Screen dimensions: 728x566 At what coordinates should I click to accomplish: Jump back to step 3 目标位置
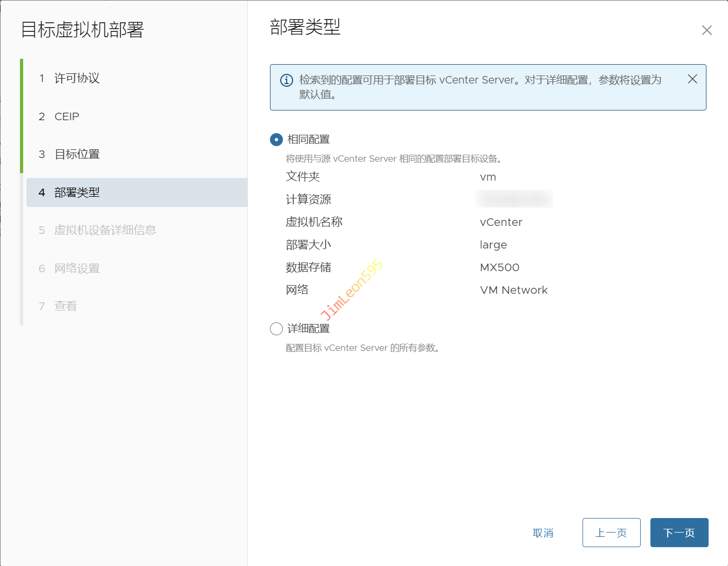pyautogui.click(x=77, y=154)
